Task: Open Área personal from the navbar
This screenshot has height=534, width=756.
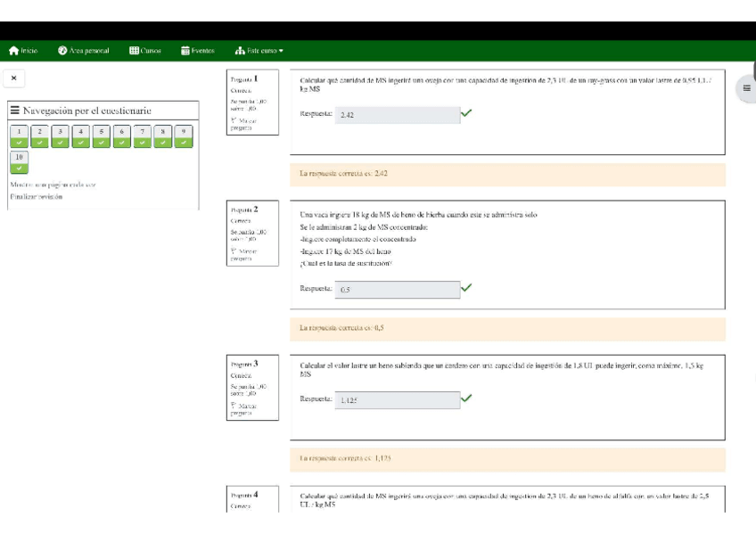Action: click(x=84, y=51)
